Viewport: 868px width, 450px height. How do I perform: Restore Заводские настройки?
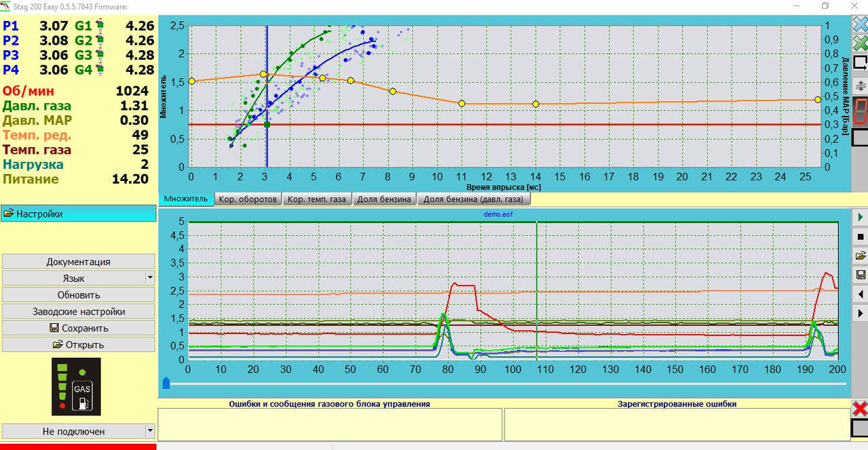pyautogui.click(x=78, y=312)
